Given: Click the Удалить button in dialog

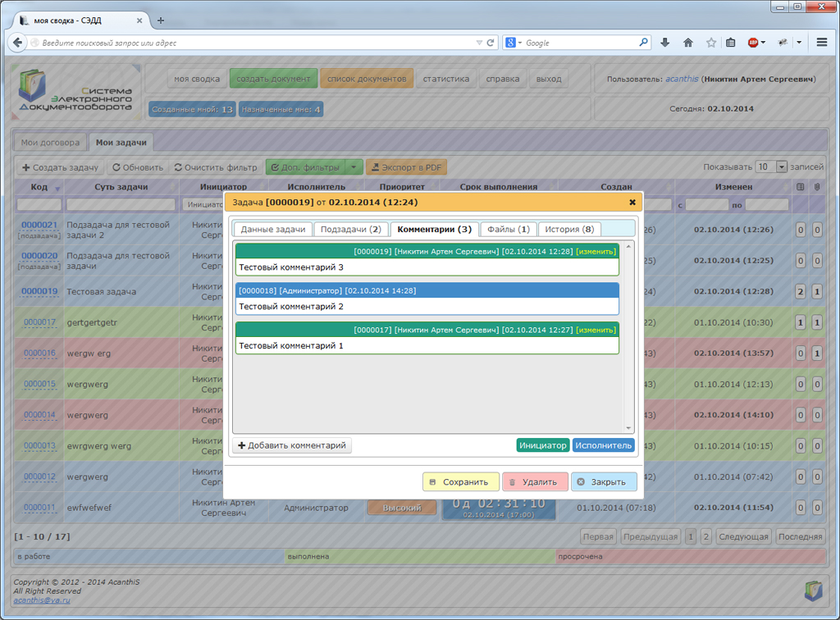Looking at the screenshot, I should pyautogui.click(x=535, y=482).
